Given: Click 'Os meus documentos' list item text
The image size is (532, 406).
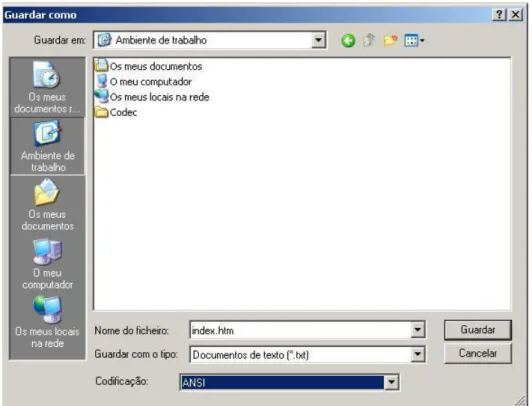Looking at the screenshot, I should pyautogui.click(x=156, y=66).
